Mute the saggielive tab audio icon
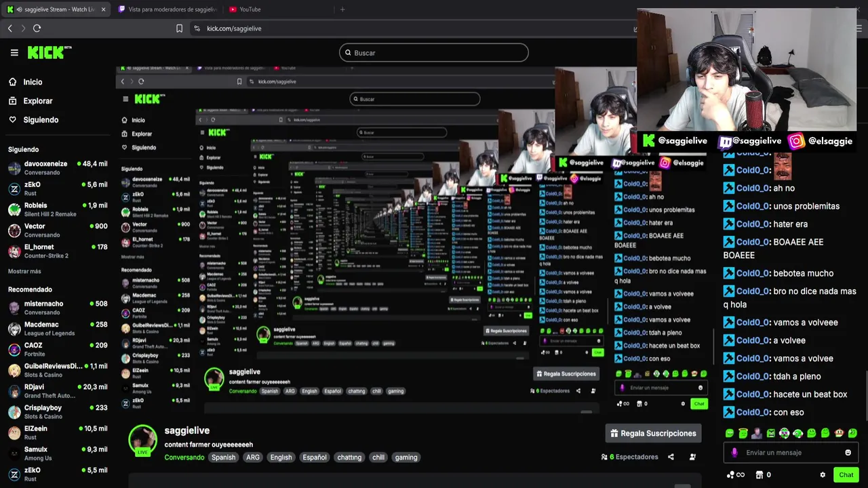 [18, 9]
